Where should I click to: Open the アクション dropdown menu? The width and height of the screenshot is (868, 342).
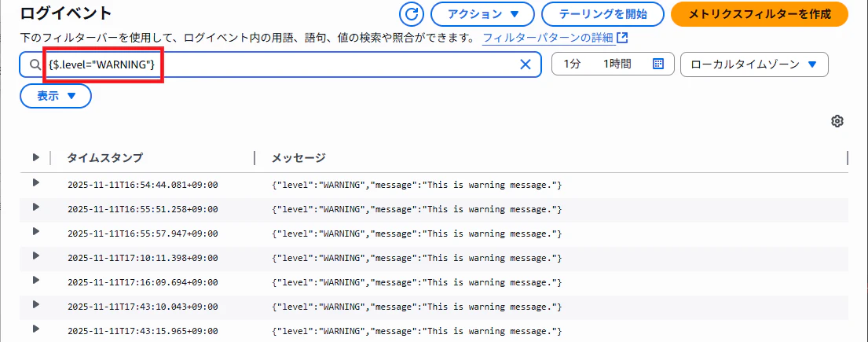tap(483, 14)
